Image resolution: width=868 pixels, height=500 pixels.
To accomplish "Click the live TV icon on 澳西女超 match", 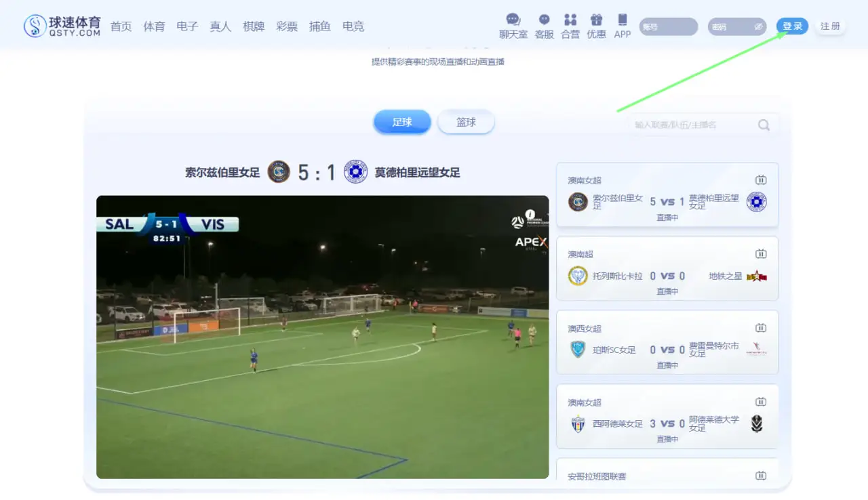I will tap(761, 328).
